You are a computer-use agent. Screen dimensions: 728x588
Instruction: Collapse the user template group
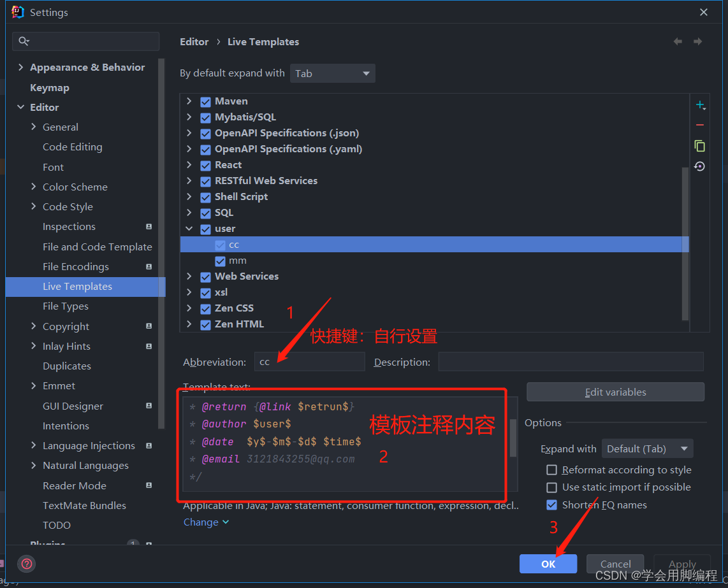(189, 228)
